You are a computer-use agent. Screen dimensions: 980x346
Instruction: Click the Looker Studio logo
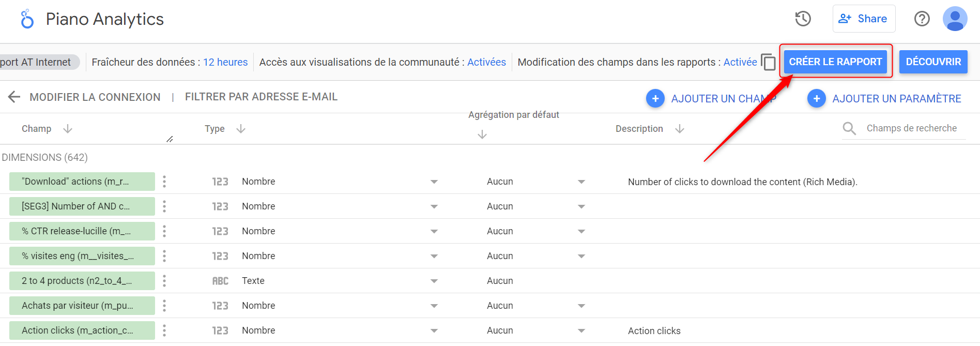tap(27, 19)
